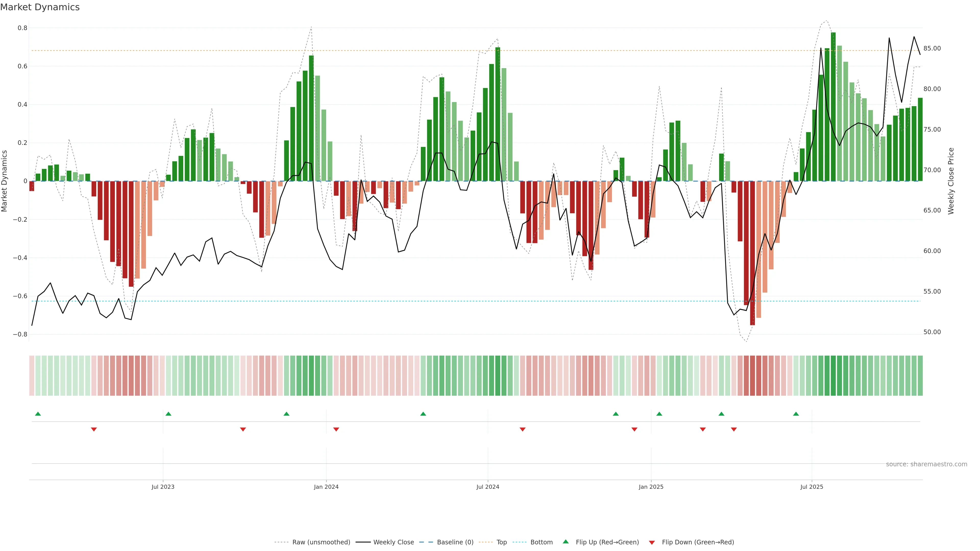Click the Jul 2024 x-axis label
The image size is (980, 551).
click(x=488, y=487)
